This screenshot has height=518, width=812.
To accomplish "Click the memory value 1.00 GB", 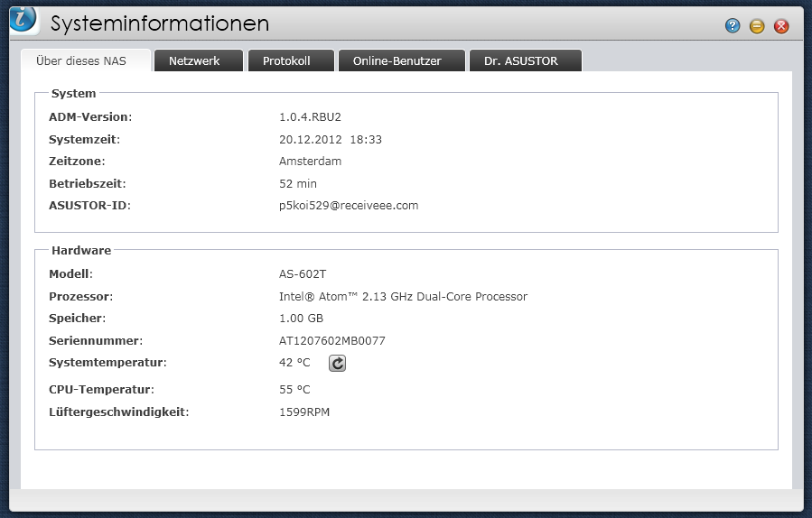I will (x=301, y=319).
